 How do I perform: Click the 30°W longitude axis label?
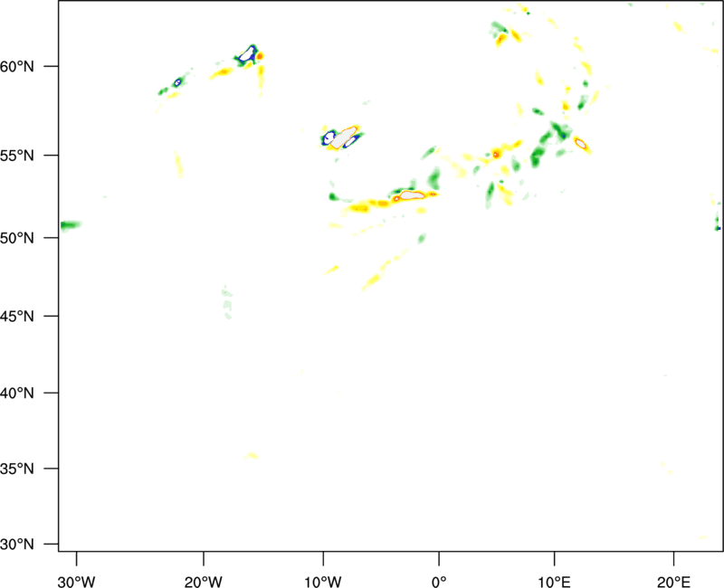click(76, 582)
